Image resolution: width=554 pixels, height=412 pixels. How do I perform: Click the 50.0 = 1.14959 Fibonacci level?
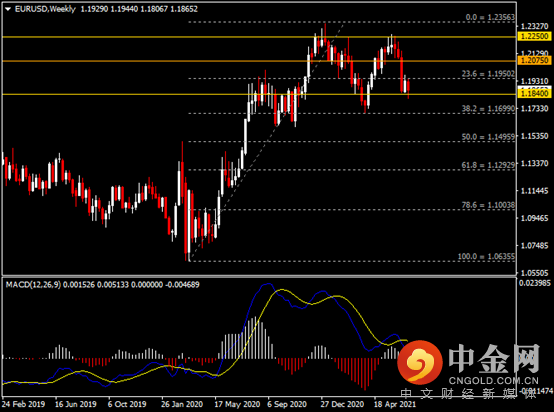pyautogui.click(x=488, y=136)
